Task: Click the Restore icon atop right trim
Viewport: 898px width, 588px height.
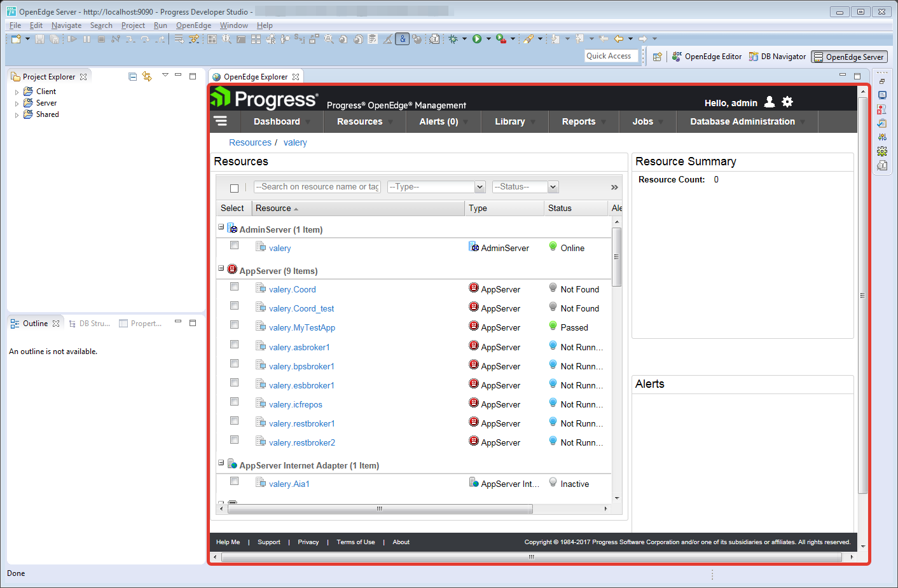Action: 882,81
